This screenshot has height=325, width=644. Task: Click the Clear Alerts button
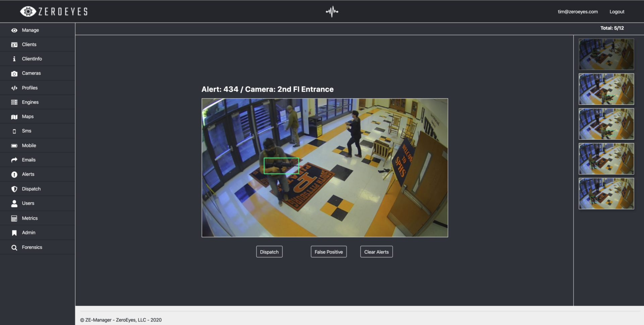(x=376, y=252)
